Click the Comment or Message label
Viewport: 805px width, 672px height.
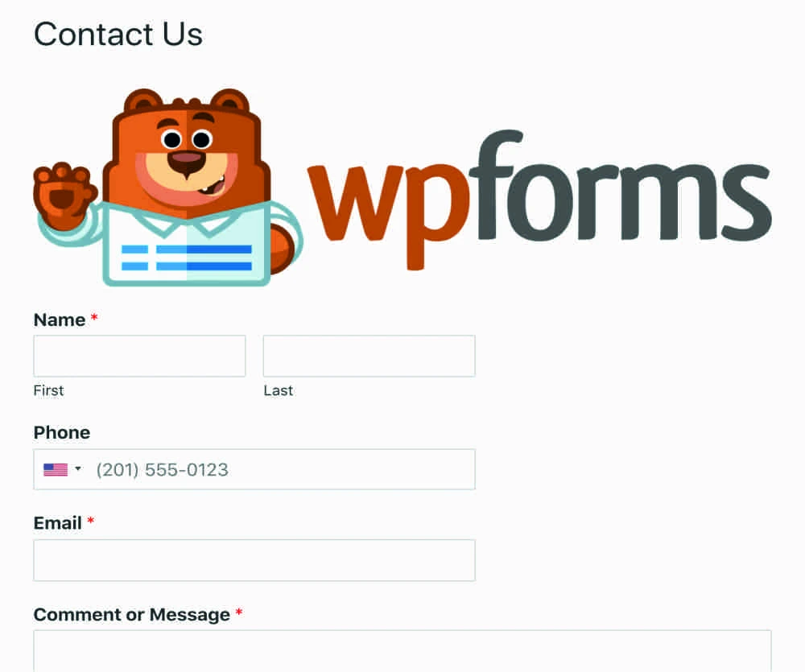(x=132, y=615)
